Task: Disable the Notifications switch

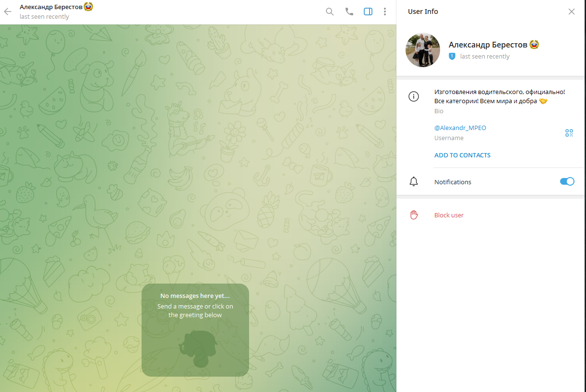Action: 567,181
